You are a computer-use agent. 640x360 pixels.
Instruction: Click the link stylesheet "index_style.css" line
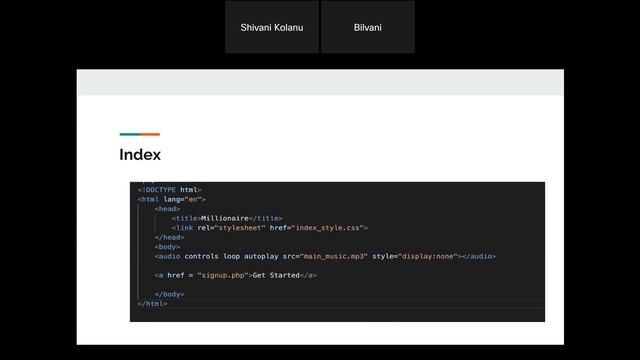[270, 228]
